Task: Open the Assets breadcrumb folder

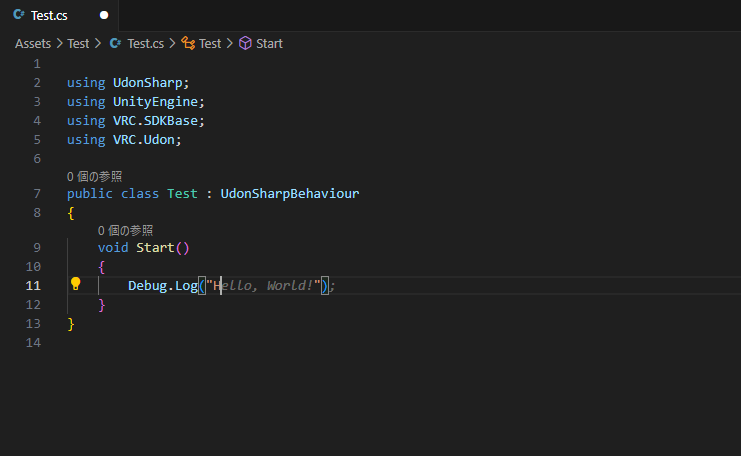Action: (33, 44)
